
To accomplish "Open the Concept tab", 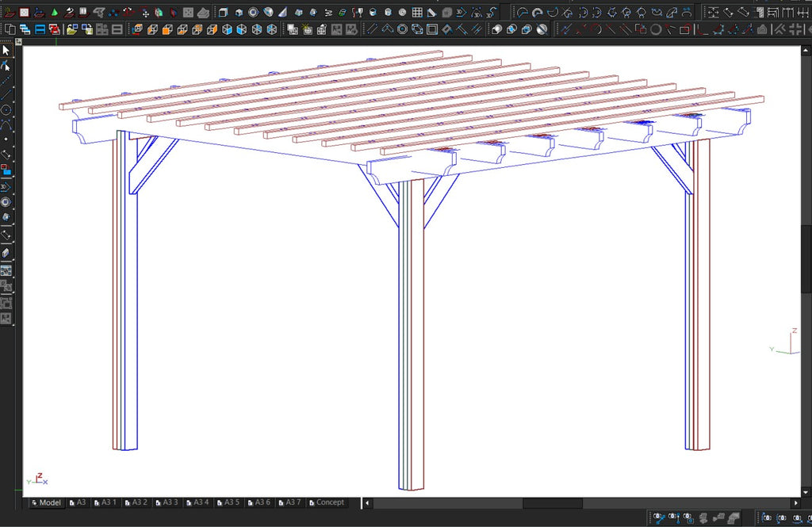I will coord(326,502).
